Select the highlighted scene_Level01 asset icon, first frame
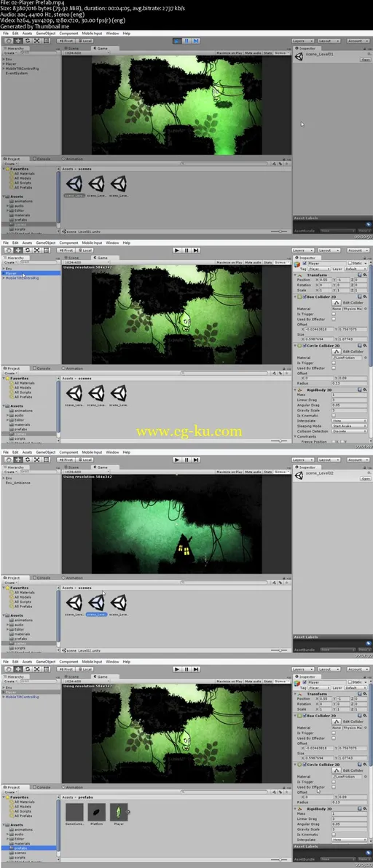The height and width of the screenshot is (868, 373). pos(74,184)
